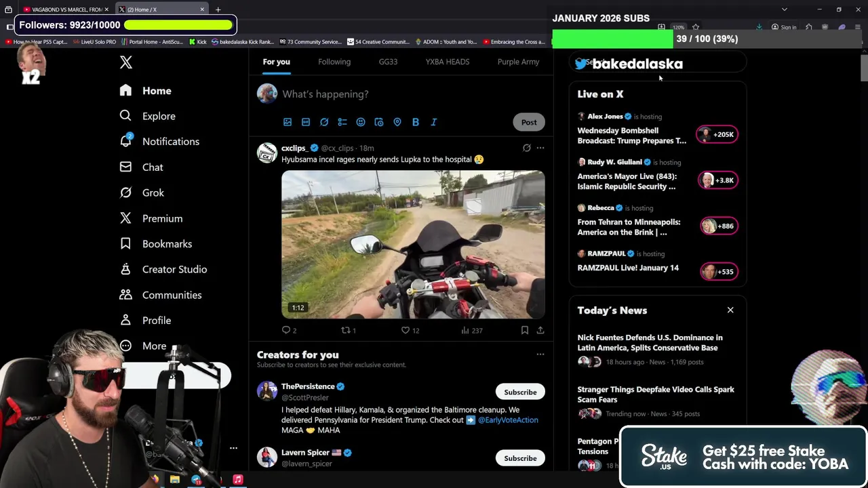Open Profile in the sidebar

click(x=144, y=321)
